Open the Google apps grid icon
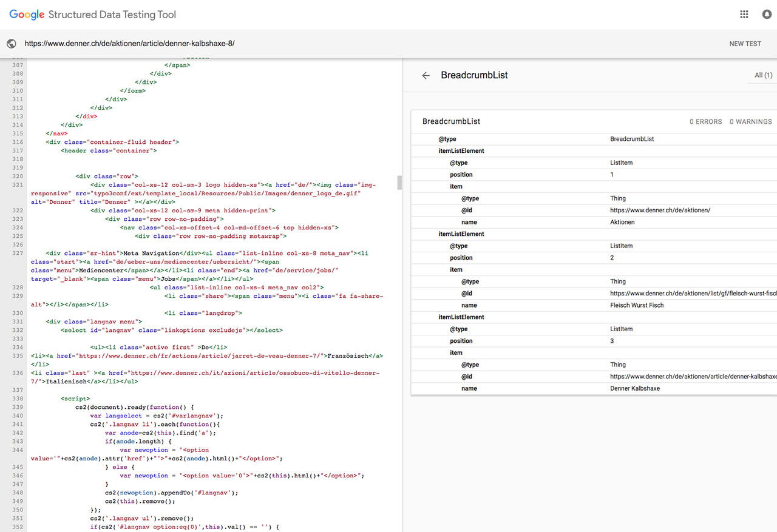Image resolution: width=777 pixels, height=532 pixels. (x=744, y=15)
